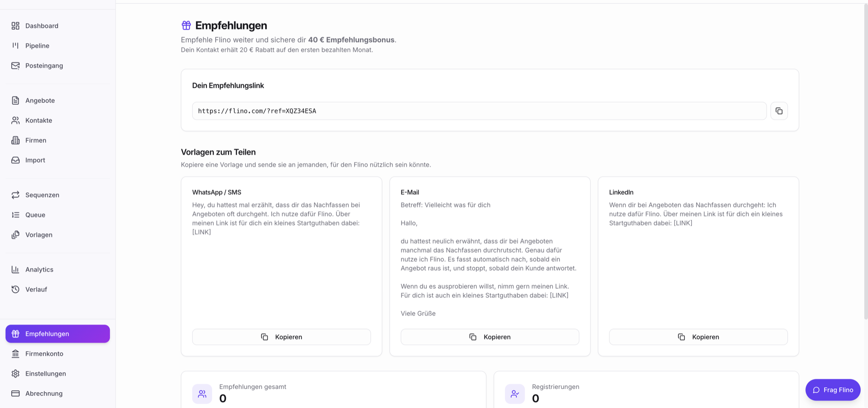The image size is (868, 408).
Task: Click the "40 € Empfehlungsbonus" text
Action: [351, 40]
